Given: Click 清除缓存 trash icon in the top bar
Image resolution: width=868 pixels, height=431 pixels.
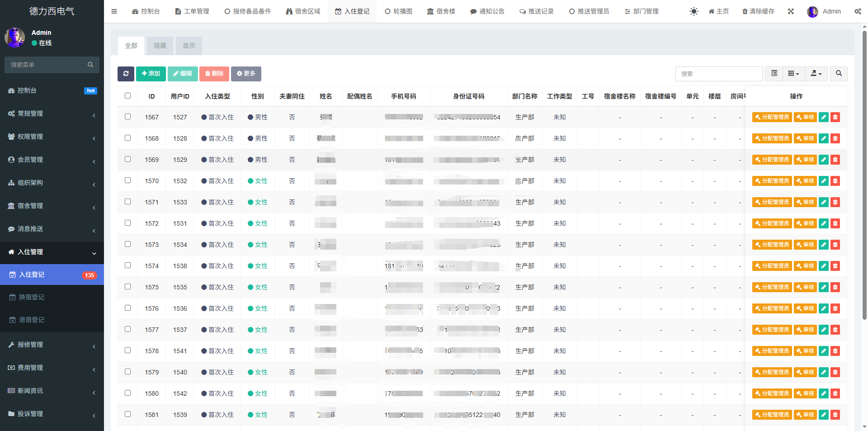Looking at the screenshot, I should coord(758,11).
